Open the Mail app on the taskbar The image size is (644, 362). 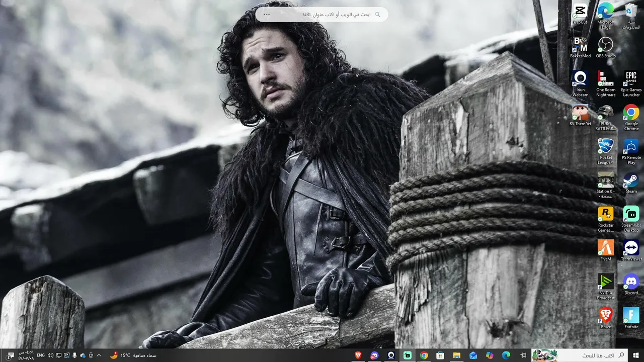[x=473, y=355]
